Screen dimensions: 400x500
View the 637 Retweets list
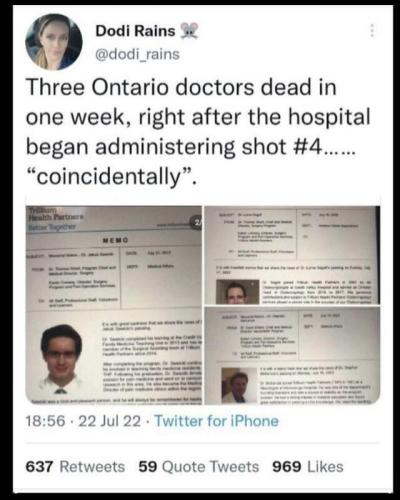[75, 466]
